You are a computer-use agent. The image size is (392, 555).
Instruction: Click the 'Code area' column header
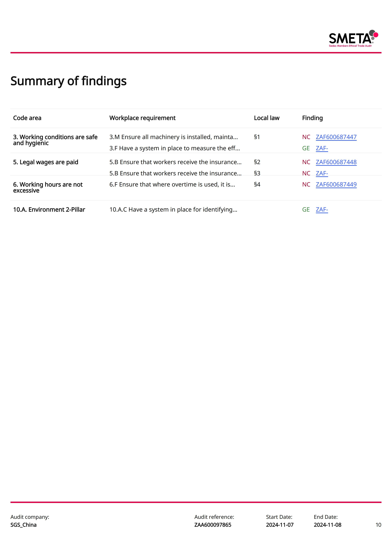coord(27,118)
